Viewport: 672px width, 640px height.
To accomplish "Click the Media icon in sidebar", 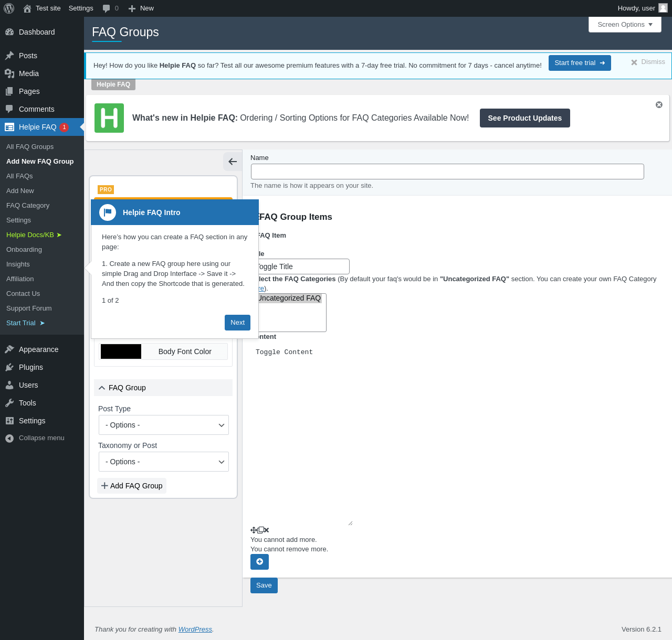I will [9, 73].
